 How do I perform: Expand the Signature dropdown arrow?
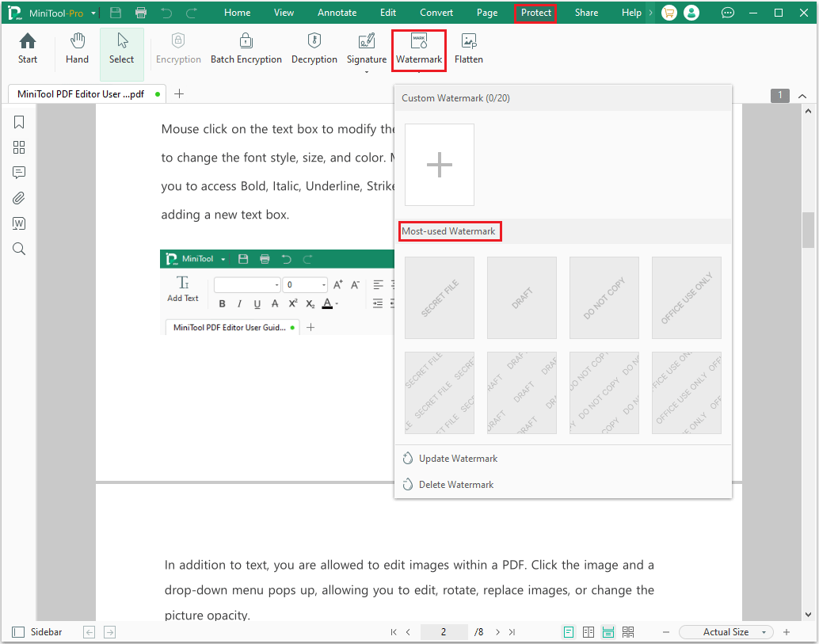(366, 70)
